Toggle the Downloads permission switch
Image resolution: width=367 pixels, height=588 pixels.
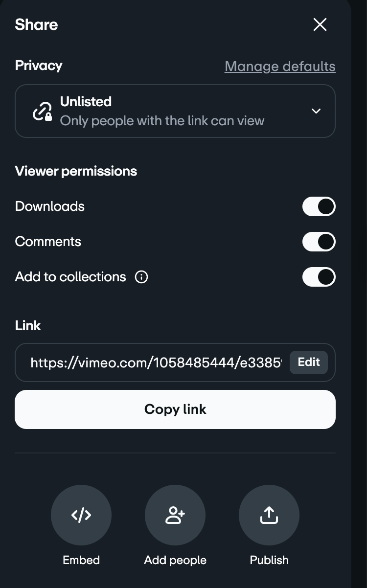click(319, 206)
